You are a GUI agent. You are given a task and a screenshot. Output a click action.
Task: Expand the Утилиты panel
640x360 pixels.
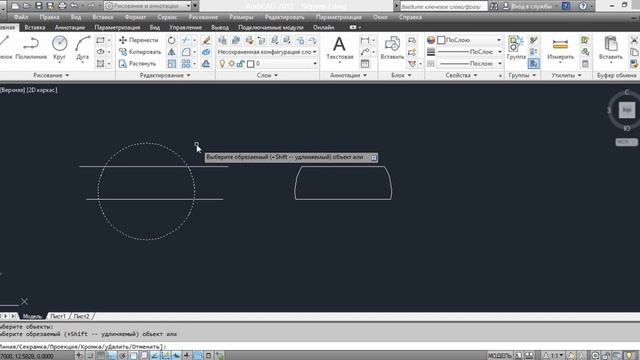567,76
